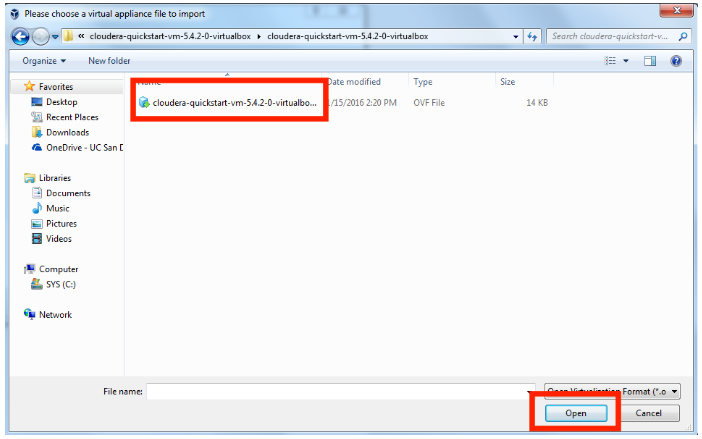
Task: Click the Music note icon
Action: [x=37, y=208]
